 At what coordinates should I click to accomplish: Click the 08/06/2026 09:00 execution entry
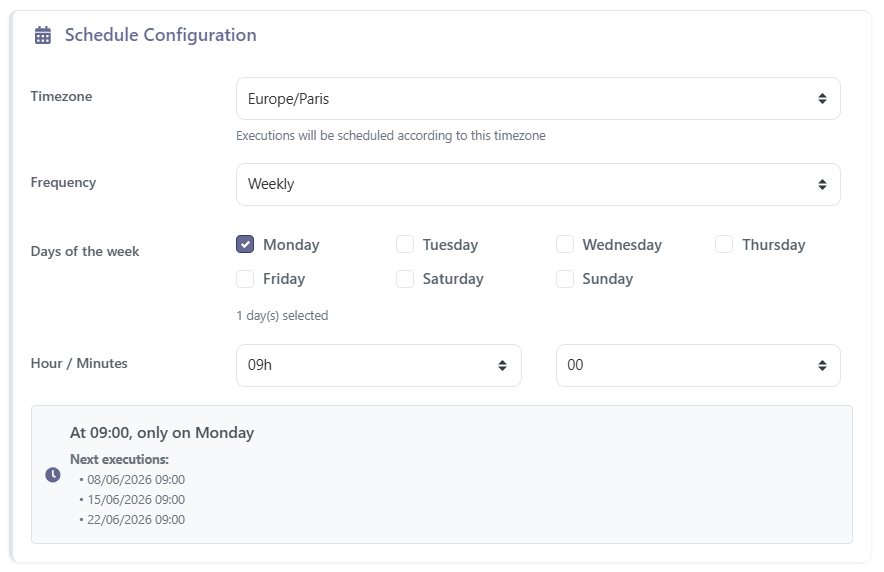[136, 480]
